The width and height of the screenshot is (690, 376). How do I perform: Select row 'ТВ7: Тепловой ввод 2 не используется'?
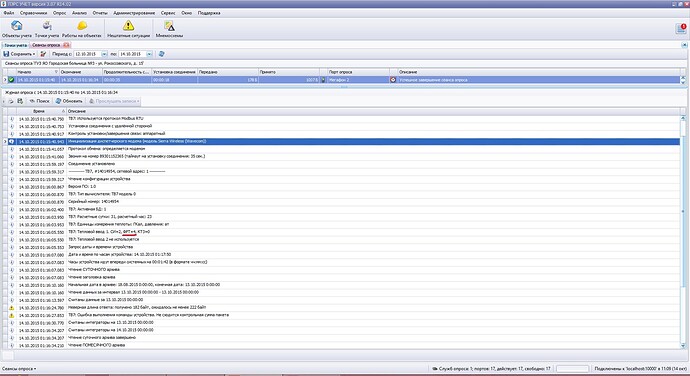pyautogui.click(x=341, y=240)
